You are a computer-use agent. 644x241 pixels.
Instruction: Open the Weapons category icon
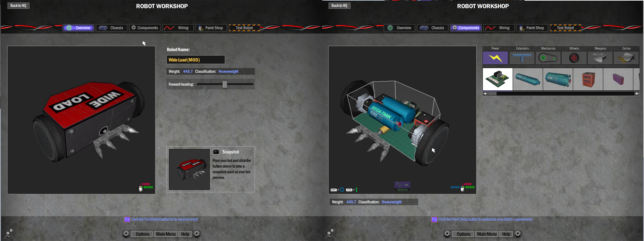[600, 58]
